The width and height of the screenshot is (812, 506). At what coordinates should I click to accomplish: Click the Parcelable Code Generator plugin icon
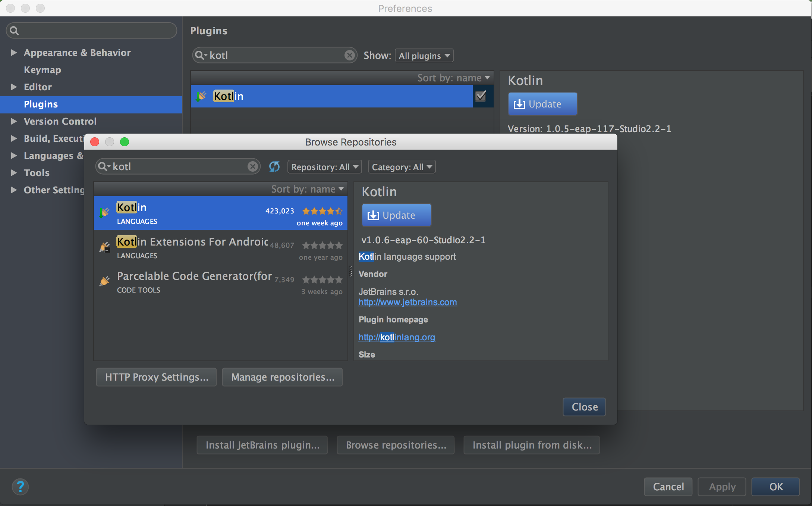105,281
